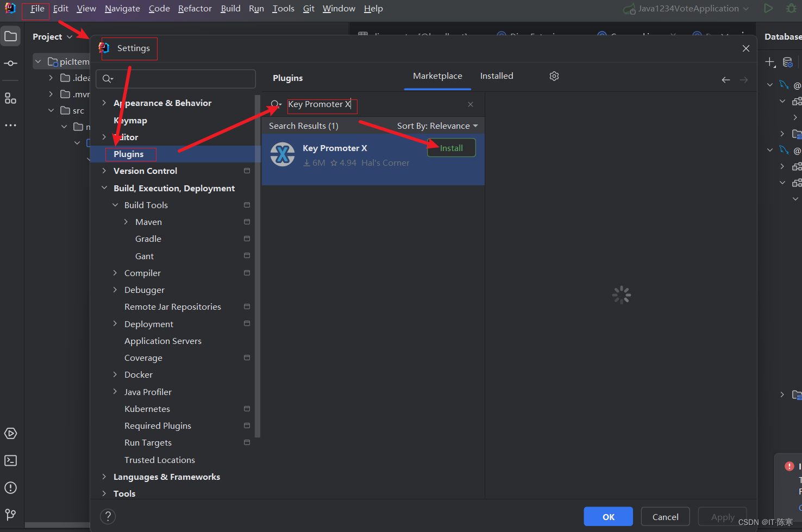Add a new data source plus icon
The height and width of the screenshot is (532, 802).
click(x=770, y=62)
